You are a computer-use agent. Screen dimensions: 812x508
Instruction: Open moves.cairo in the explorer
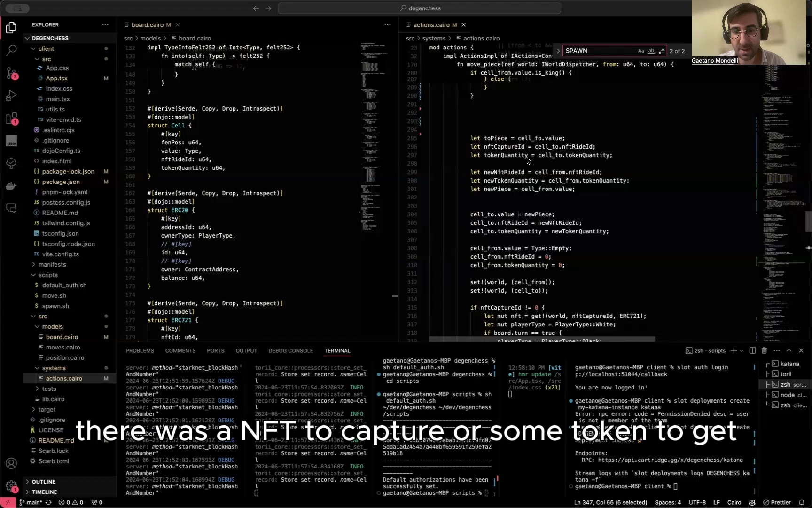(63, 348)
